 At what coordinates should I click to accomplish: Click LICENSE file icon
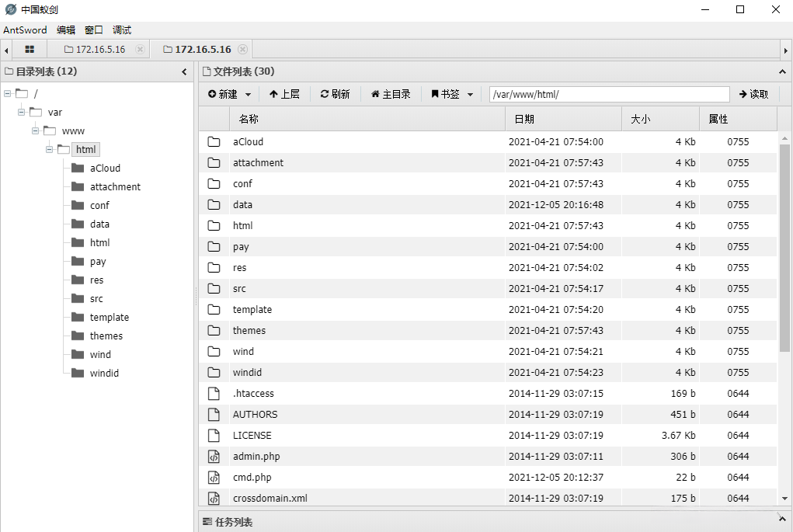click(214, 436)
